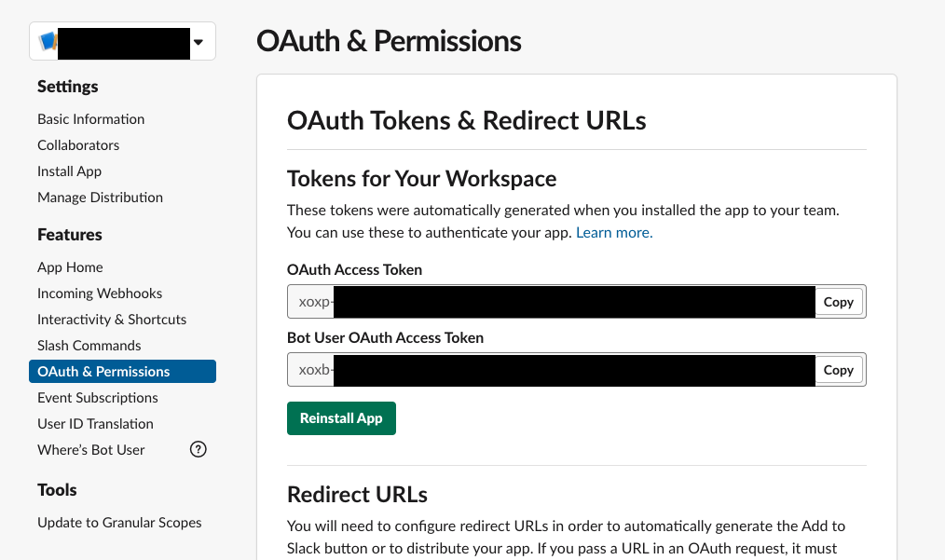
Task: Click the green Reinstall App button
Action: point(341,418)
